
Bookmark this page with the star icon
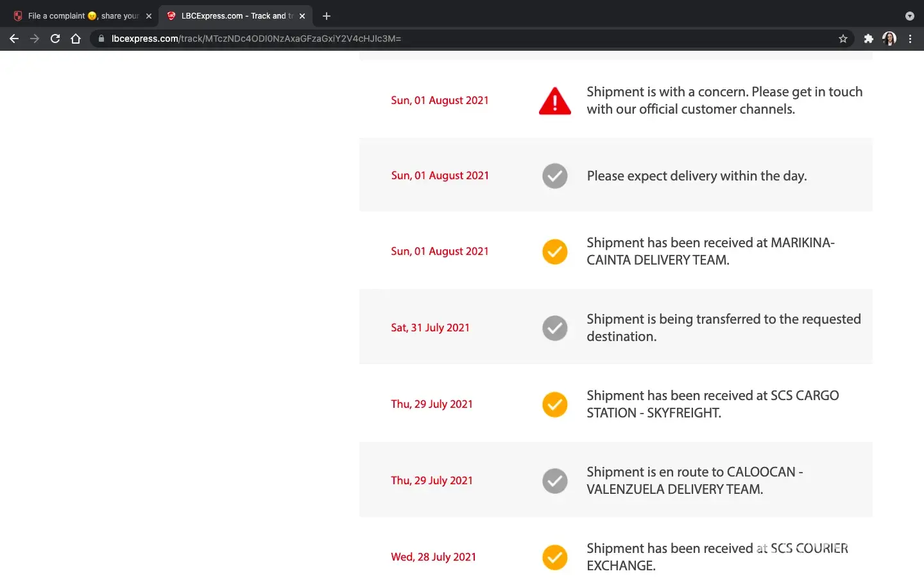click(843, 39)
